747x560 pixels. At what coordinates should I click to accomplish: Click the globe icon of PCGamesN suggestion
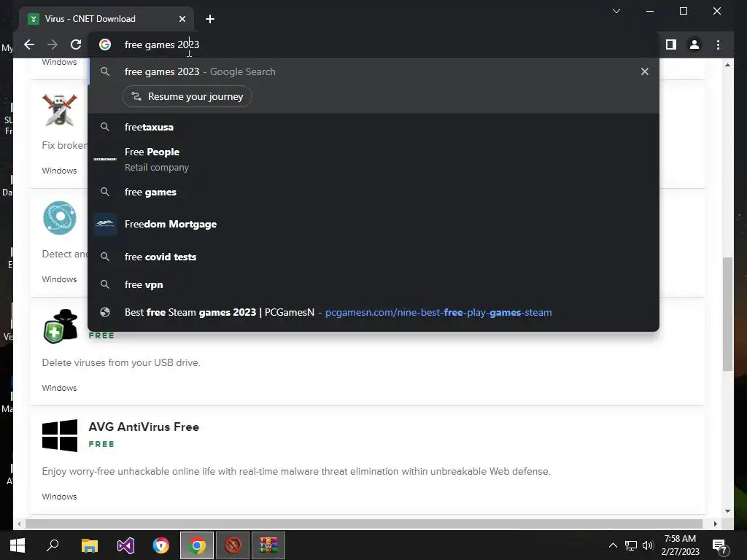pos(105,312)
